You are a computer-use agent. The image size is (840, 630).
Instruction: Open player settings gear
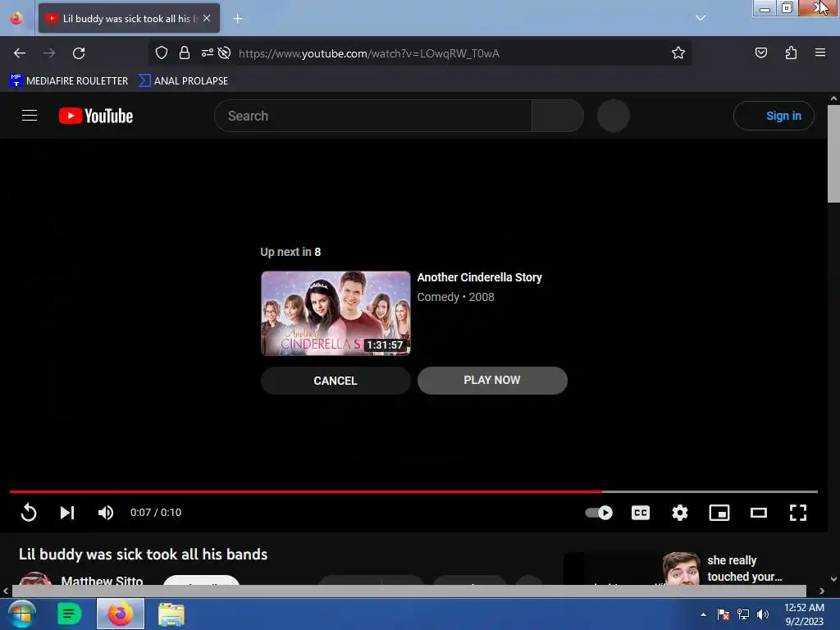pyautogui.click(x=680, y=513)
